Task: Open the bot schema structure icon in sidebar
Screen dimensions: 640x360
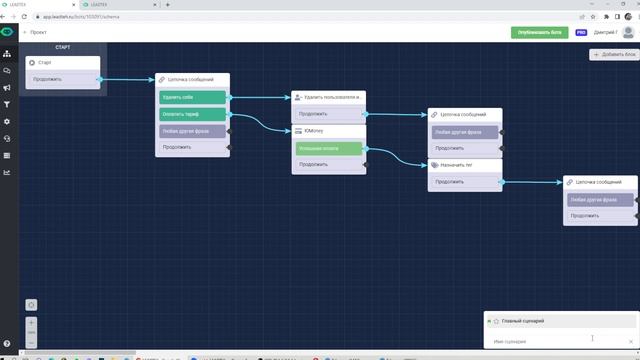Action: click(7, 53)
